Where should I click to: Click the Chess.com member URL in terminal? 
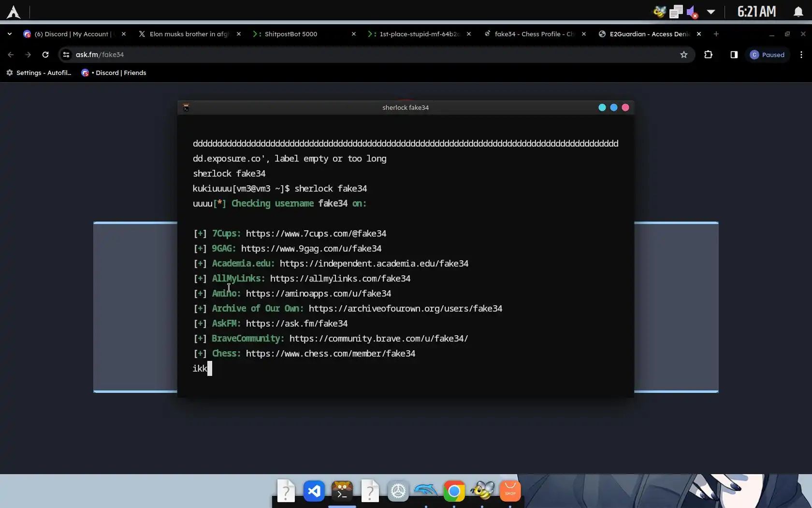pos(331,354)
